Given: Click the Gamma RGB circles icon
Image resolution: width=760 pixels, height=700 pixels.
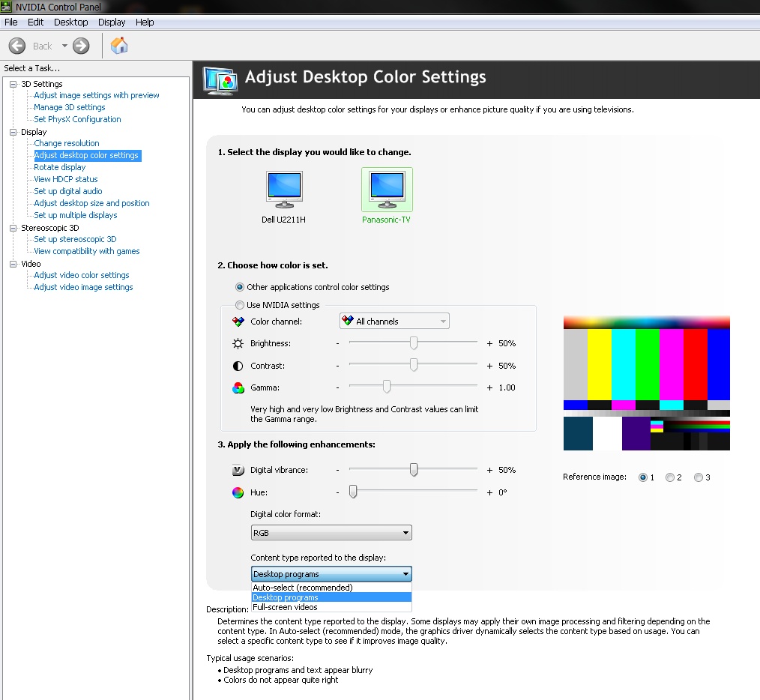Looking at the screenshot, I should [x=238, y=387].
